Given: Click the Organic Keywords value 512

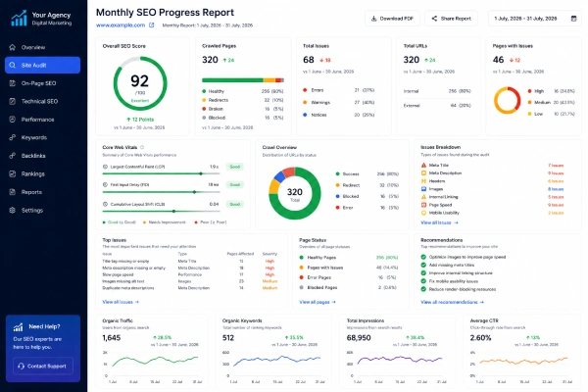Looking at the screenshot, I should click(x=228, y=338).
